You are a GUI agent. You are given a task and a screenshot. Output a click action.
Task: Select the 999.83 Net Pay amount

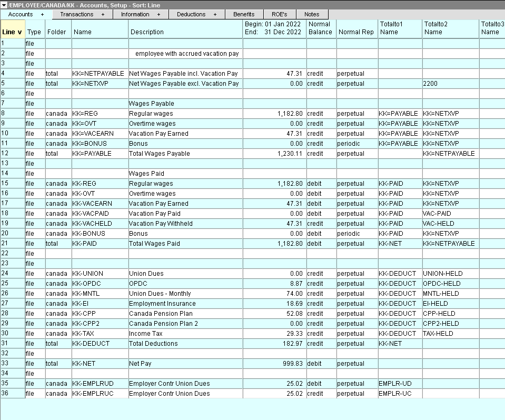[x=290, y=364]
